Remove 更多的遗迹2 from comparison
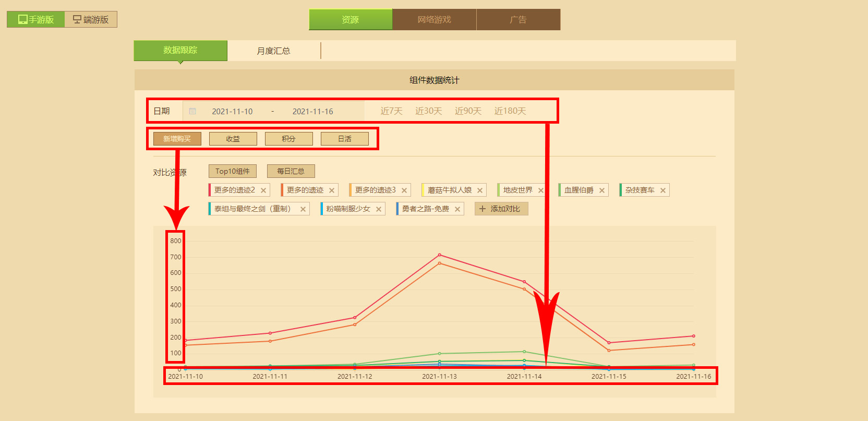The width and height of the screenshot is (868, 421). (x=263, y=190)
